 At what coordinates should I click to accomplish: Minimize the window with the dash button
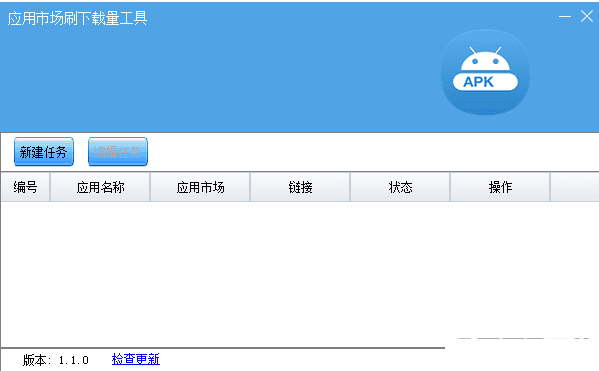pyautogui.click(x=565, y=16)
